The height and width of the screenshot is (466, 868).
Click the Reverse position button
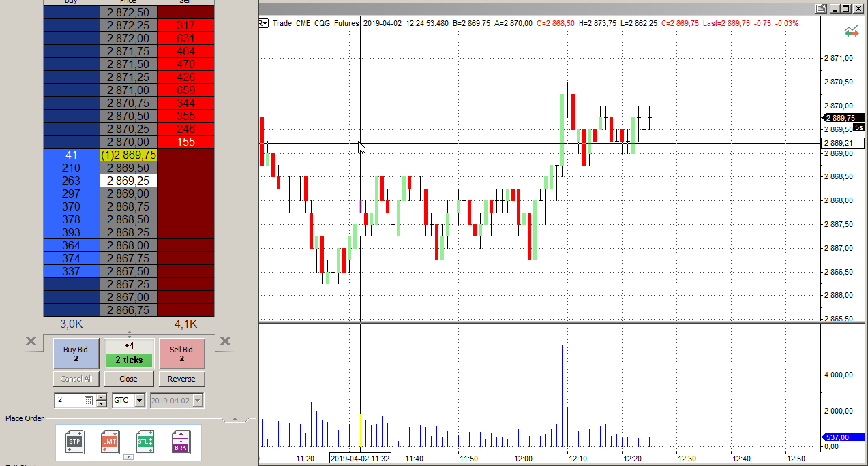pos(181,379)
